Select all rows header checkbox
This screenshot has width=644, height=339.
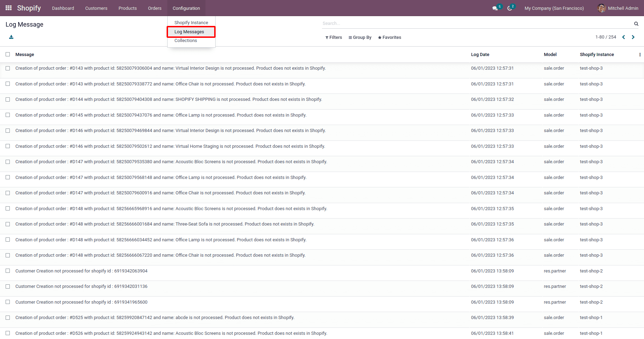[8, 54]
